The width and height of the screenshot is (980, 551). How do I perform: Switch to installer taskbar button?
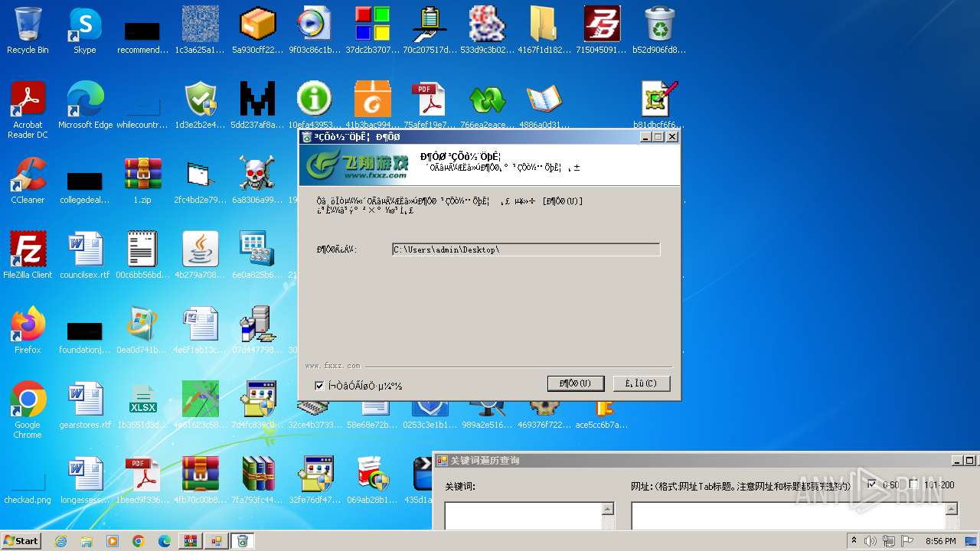[x=243, y=541]
